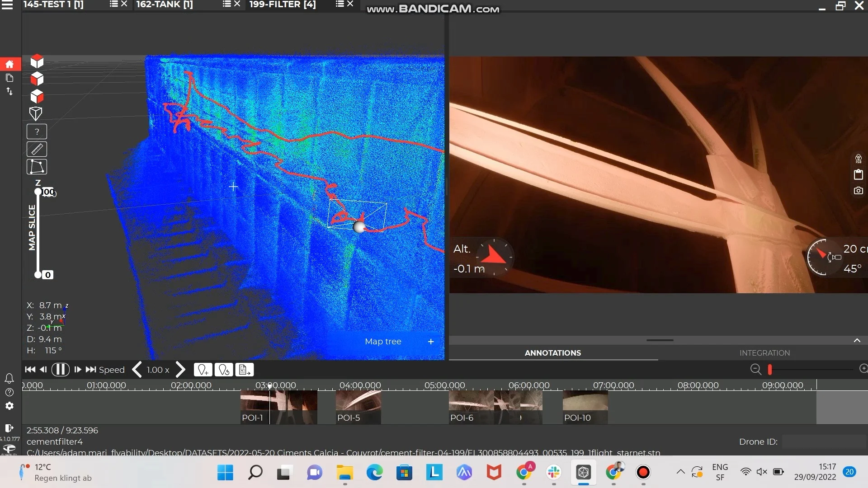Close the 162-TANK tab
The height and width of the screenshot is (488, 868).
pos(237,4)
